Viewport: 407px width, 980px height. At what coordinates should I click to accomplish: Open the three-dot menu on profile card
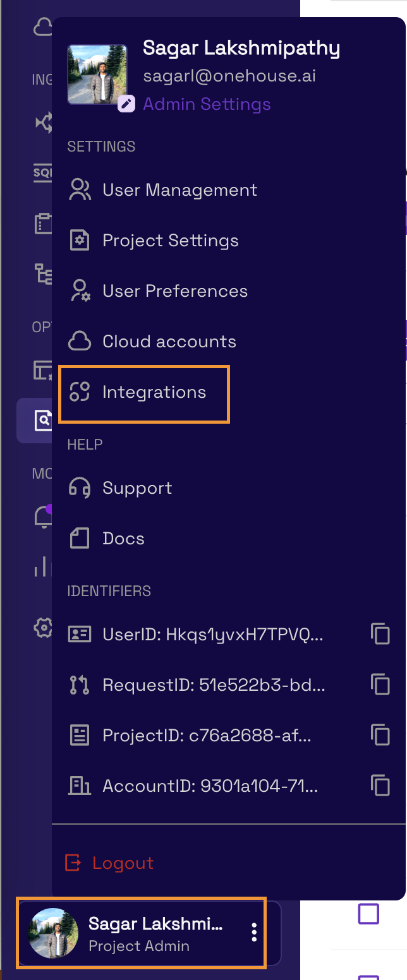tap(254, 932)
